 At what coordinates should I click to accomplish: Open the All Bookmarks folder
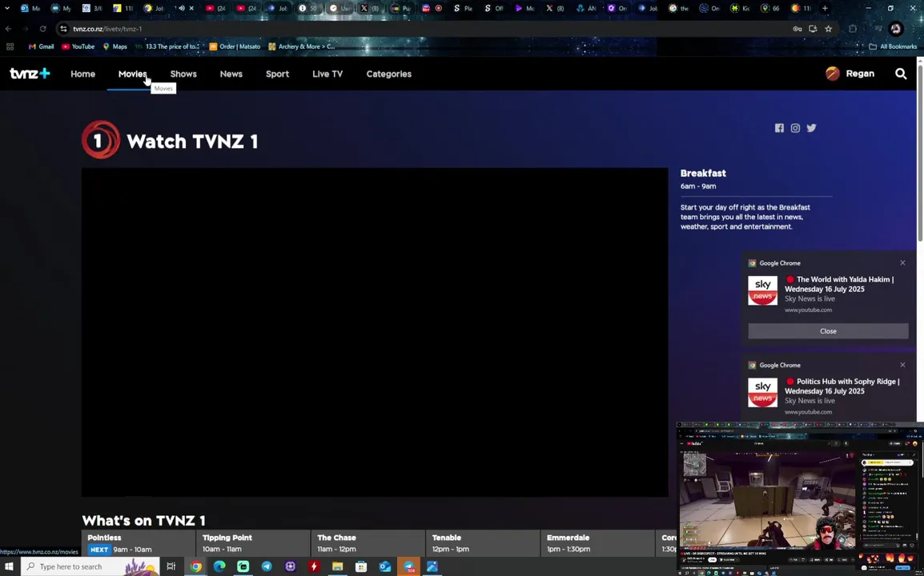click(x=893, y=46)
